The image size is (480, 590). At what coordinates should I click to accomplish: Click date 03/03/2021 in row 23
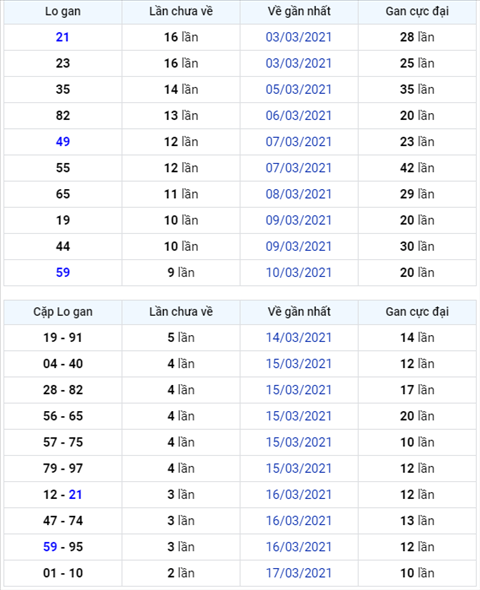click(x=299, y=63)
